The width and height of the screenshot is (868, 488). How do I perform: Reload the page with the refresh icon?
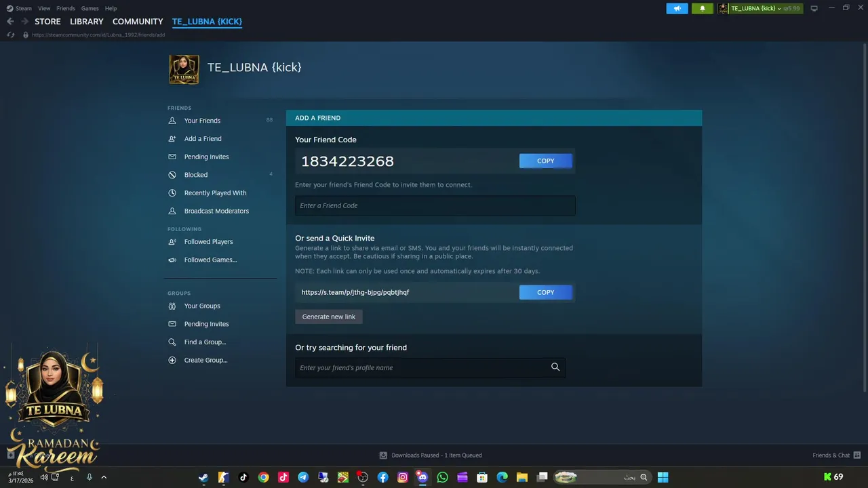pos(10,35)
